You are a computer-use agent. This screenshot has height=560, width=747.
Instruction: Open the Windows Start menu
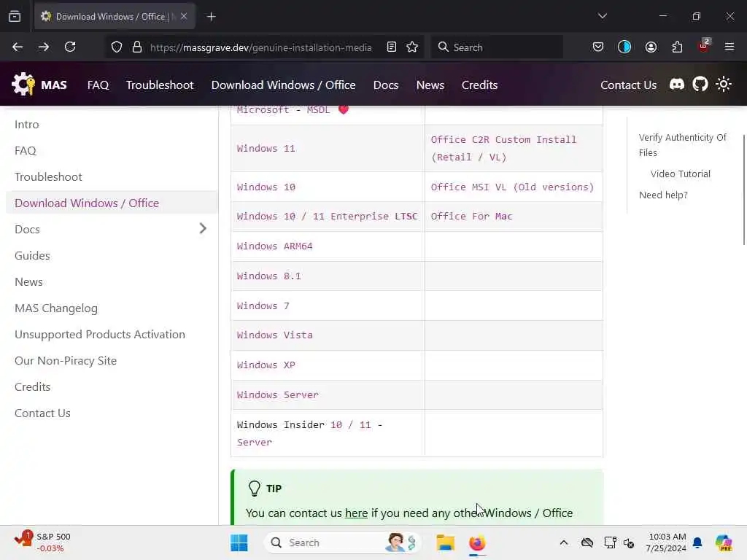point(239,542)
